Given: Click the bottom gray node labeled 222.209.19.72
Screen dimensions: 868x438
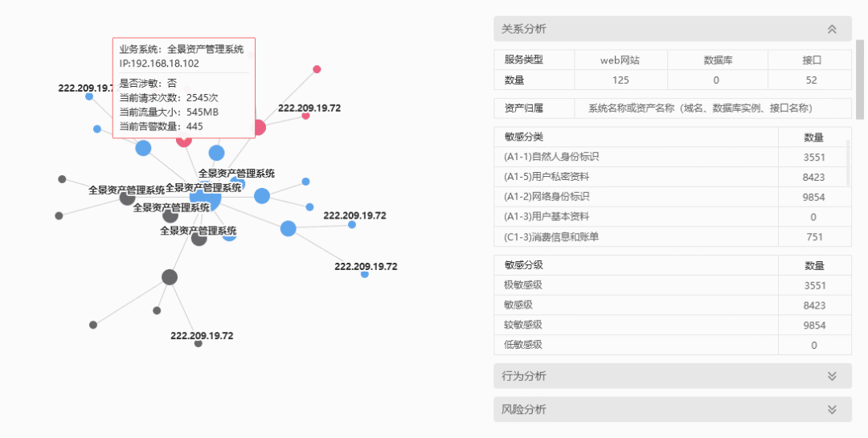Looking at the screenshot, I should coord(199,344).
